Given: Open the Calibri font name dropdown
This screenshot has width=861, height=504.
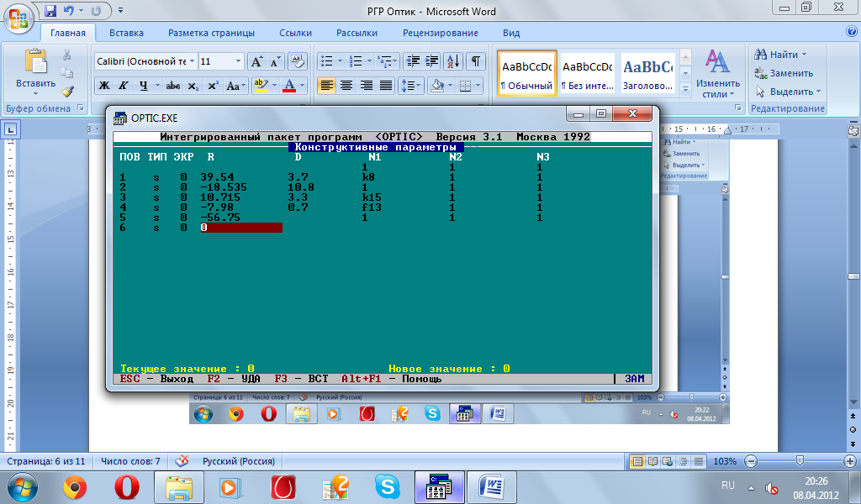Looking at the screenshot, I should pos(193,61).
